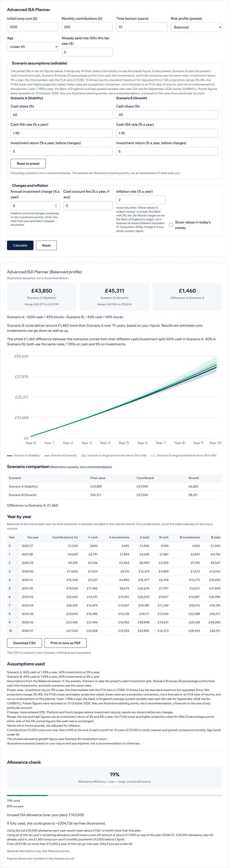The height and width of the screenshot is (868, 229).
Task: Click the Reset to preset button
Action: point(28,163)
